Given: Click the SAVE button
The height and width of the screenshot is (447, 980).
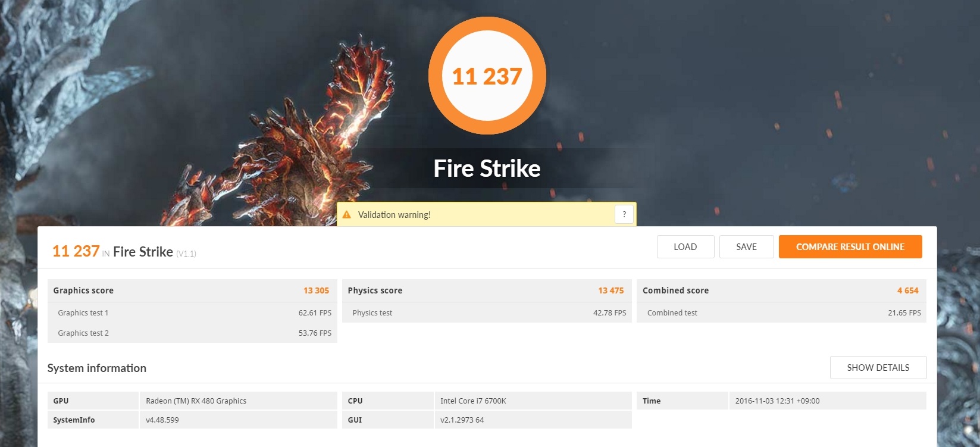Looking at the screenshot, I should click(x=747, y=247).
